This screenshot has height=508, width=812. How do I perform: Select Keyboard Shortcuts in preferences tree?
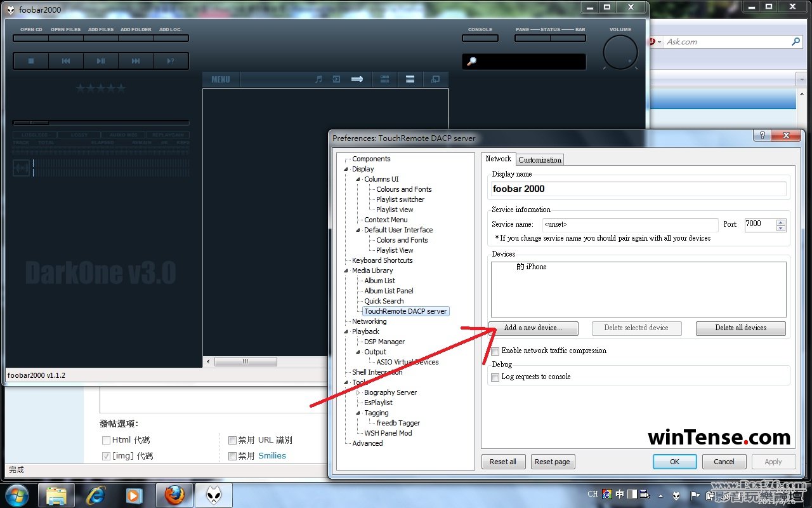pyautogui.click(x=383, y=260)
